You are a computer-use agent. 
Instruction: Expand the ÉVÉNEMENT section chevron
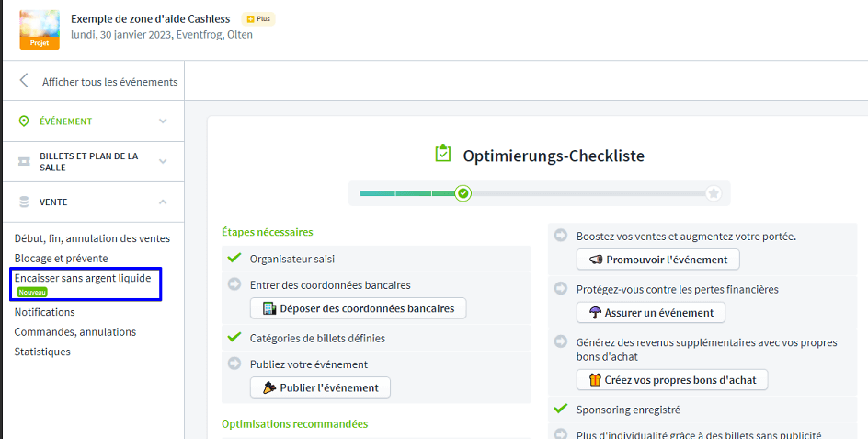[163, 121]
